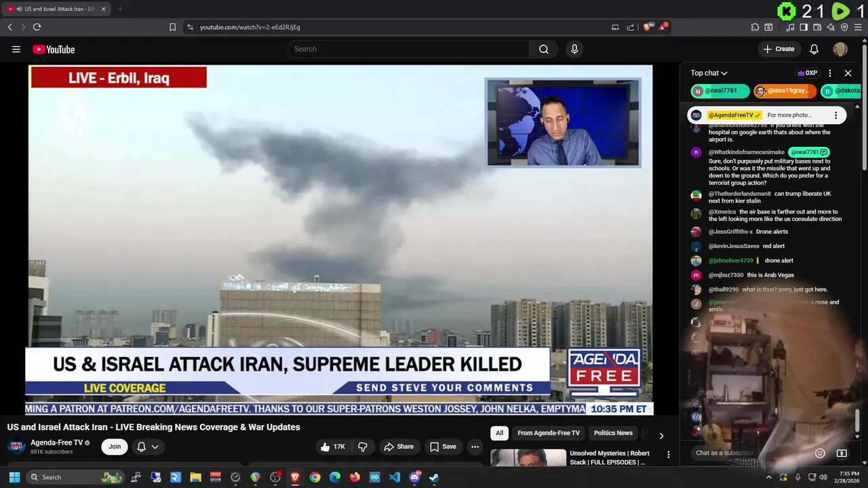Viewport: 868px width, 488px height.
Task: Share the page link from address bar
Action: (631, 27)
